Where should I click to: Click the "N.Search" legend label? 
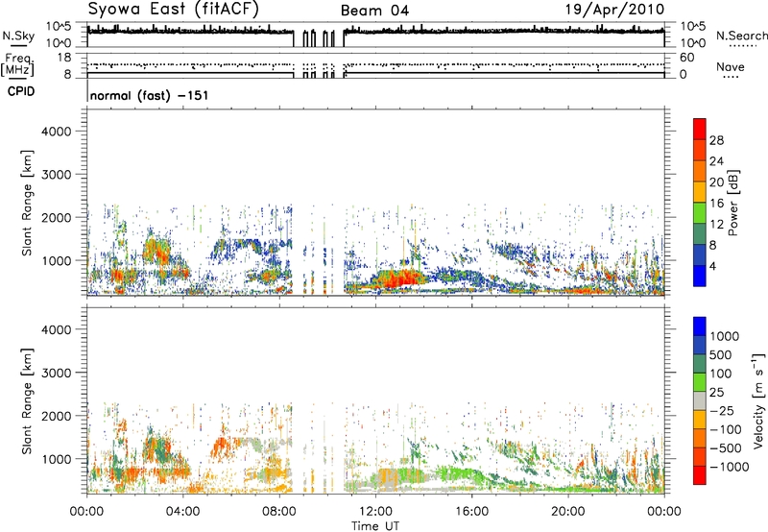[x=741, y=36]
